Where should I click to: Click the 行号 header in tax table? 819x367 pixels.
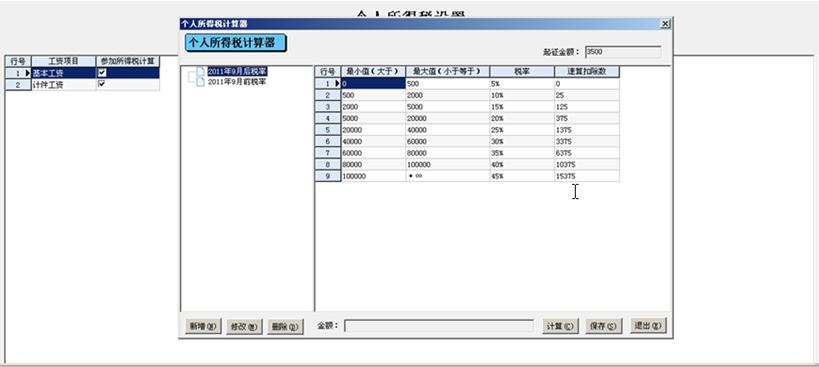328,72
